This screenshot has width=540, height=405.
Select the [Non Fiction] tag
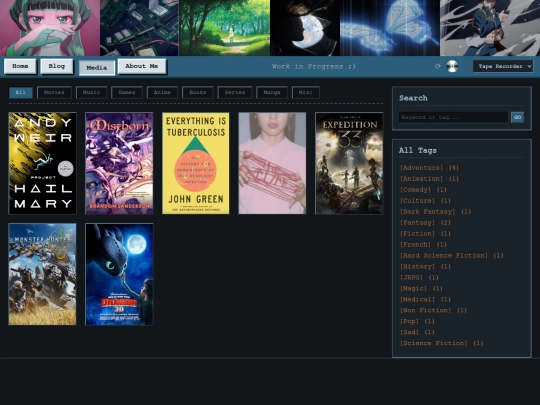tap(425, 311)
